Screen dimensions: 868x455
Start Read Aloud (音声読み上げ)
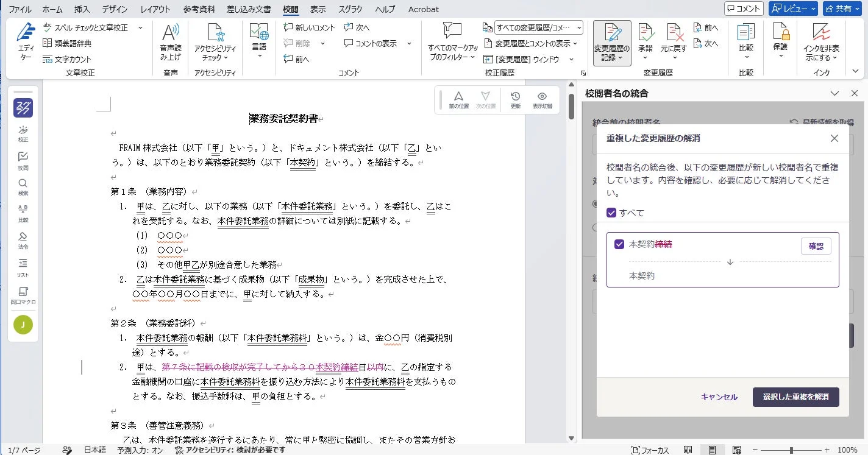point(171,41)
